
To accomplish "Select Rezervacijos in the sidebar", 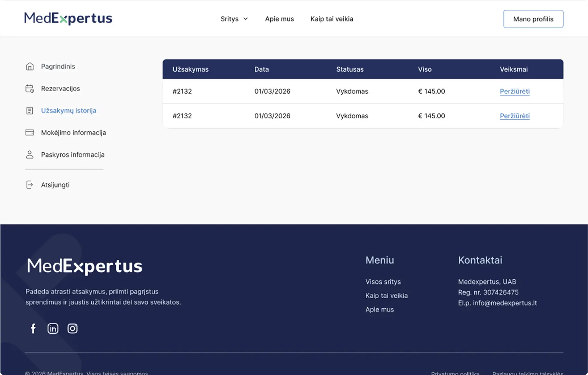I will point(53,89).
